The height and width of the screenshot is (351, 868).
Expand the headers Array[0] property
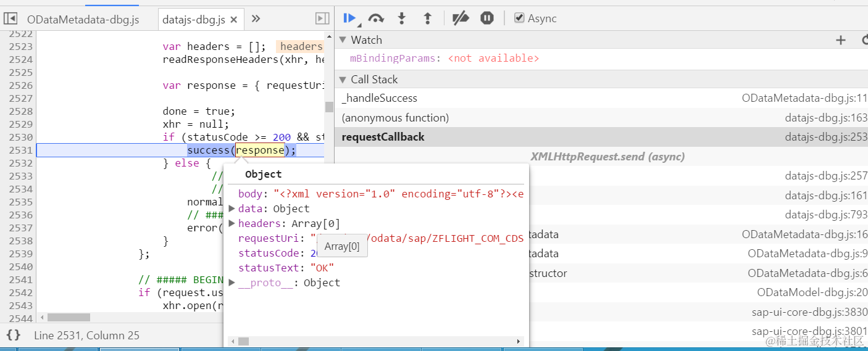tap(232, 223)
